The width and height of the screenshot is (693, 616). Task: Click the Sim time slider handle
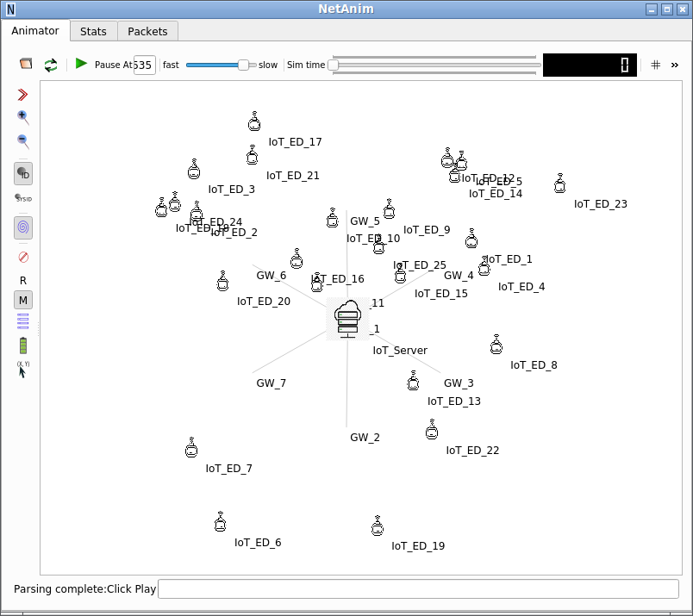tap(334, 65)
